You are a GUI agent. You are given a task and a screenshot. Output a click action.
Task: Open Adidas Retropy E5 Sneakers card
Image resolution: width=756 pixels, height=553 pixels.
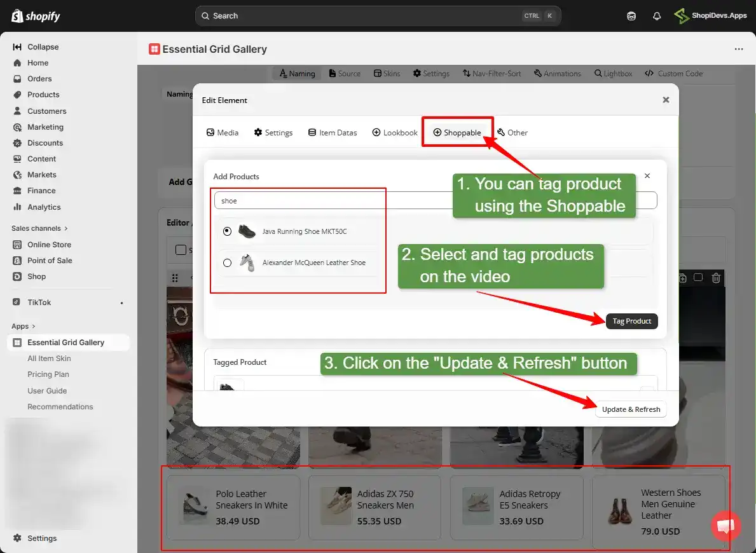[516, 507]
